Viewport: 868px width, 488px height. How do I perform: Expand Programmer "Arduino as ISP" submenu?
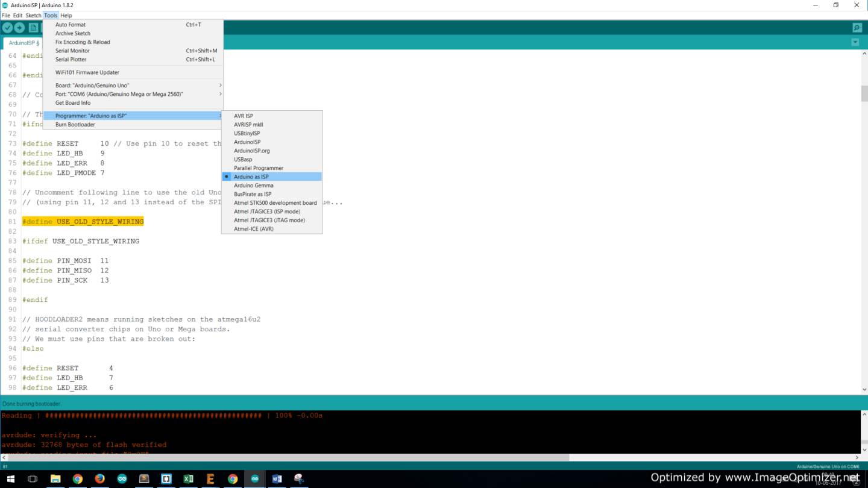point(133,116)
